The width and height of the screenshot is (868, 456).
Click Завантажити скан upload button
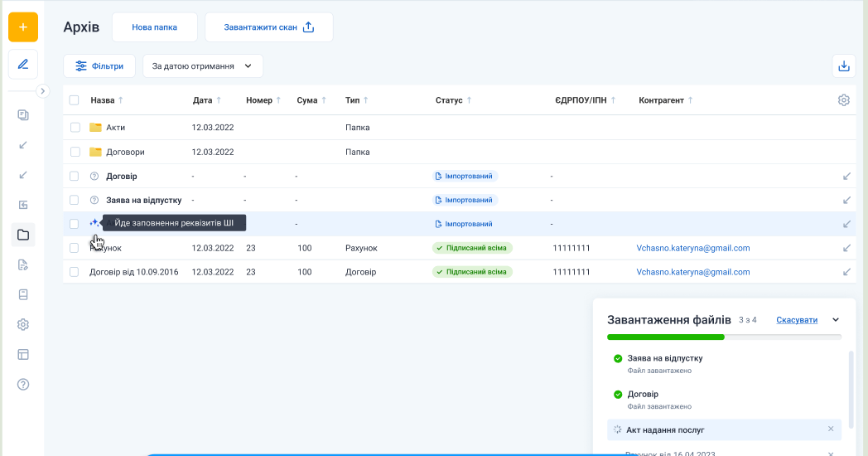pyautogui.click(x=269, y=27)
